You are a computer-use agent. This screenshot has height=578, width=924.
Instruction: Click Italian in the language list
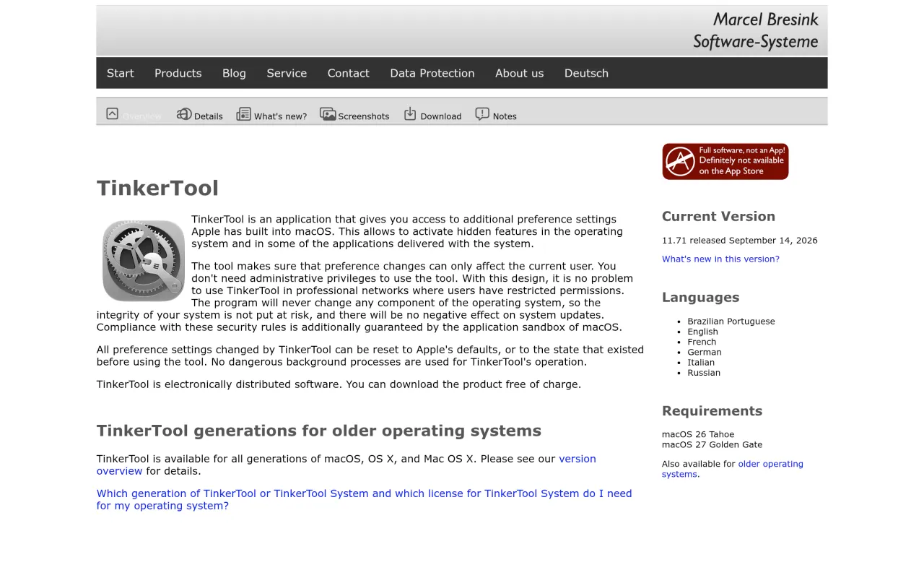click(701, 363)
